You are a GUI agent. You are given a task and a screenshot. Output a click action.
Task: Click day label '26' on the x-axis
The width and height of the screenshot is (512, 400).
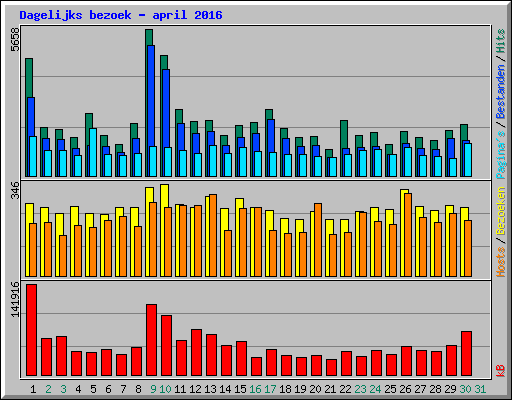pyautogui.click(x=405, y=389)
